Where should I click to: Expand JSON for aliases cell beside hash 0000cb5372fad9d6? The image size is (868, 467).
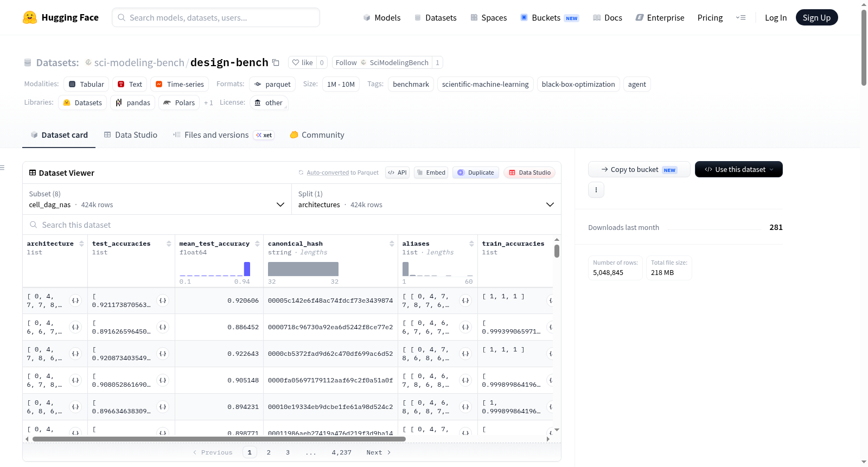(465, 354)
